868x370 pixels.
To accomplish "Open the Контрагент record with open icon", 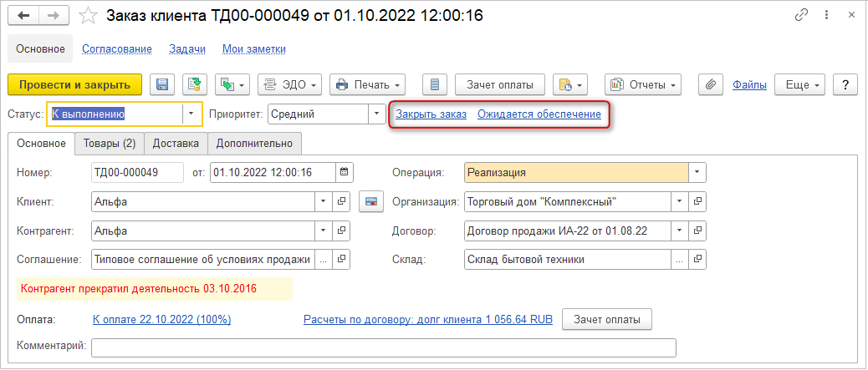I will [341, 230].
